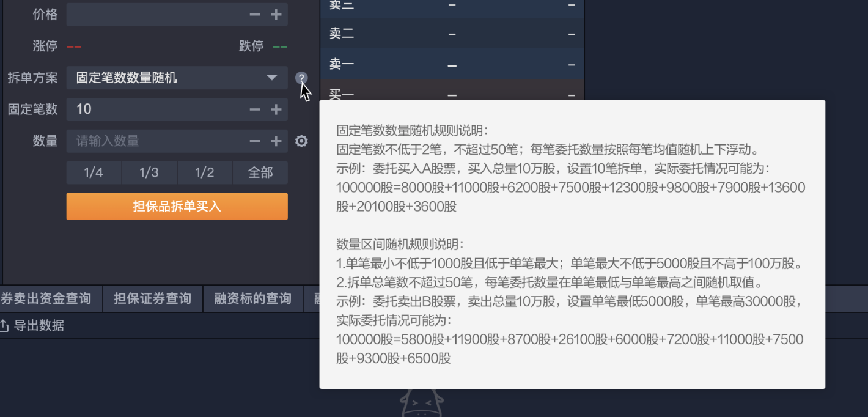The width and height of the screenshot is (868, 417).
Task: Select the 1/2 quantity option
Action: tap(205, 172)
